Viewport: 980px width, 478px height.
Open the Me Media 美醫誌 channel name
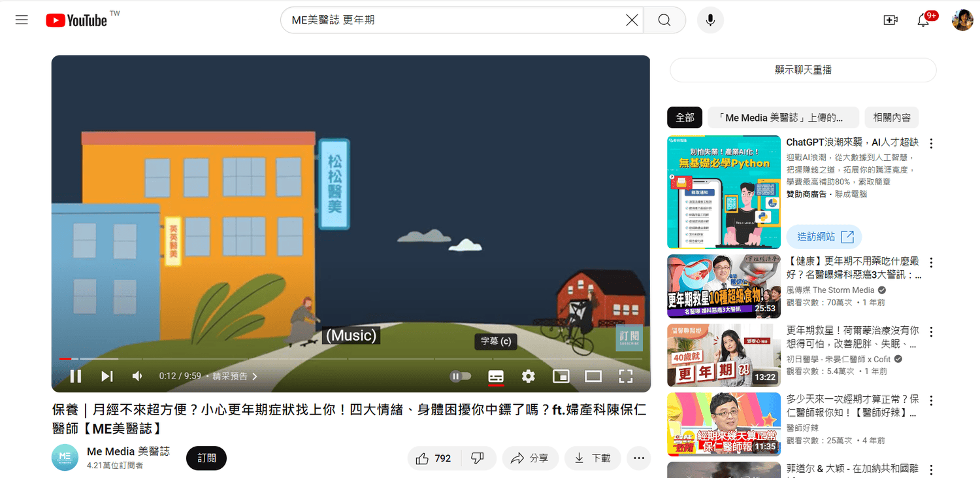[x=128, y=451]
